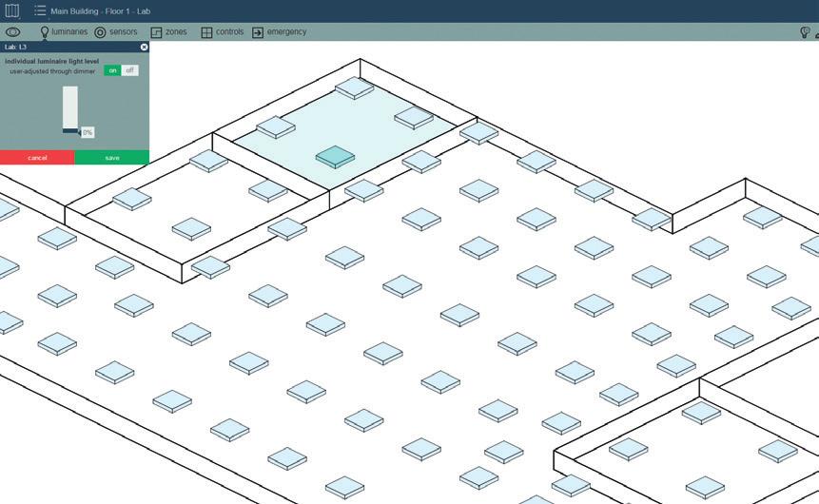Turn the luminaire on with green on toggle
The width and height of the screenshot is (819, 504).
(112, 70)
